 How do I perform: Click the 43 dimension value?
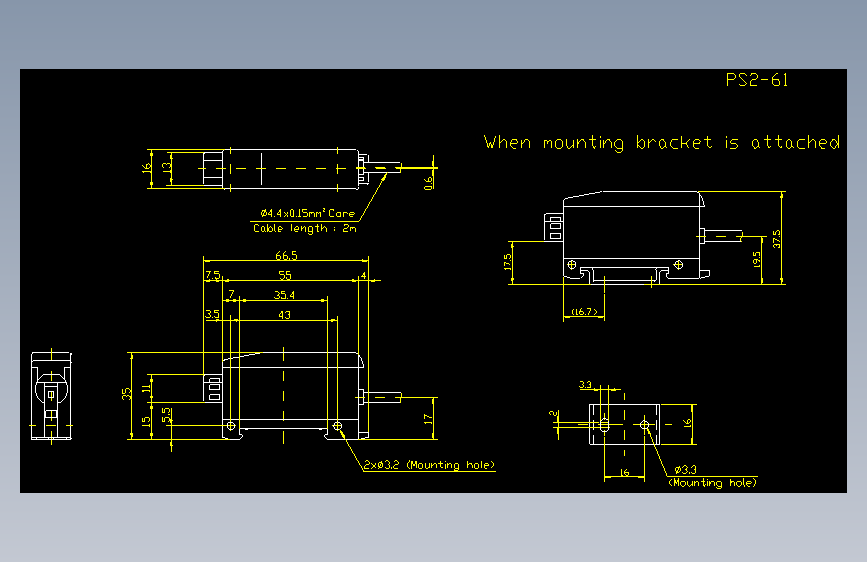[x=284, y=315]
